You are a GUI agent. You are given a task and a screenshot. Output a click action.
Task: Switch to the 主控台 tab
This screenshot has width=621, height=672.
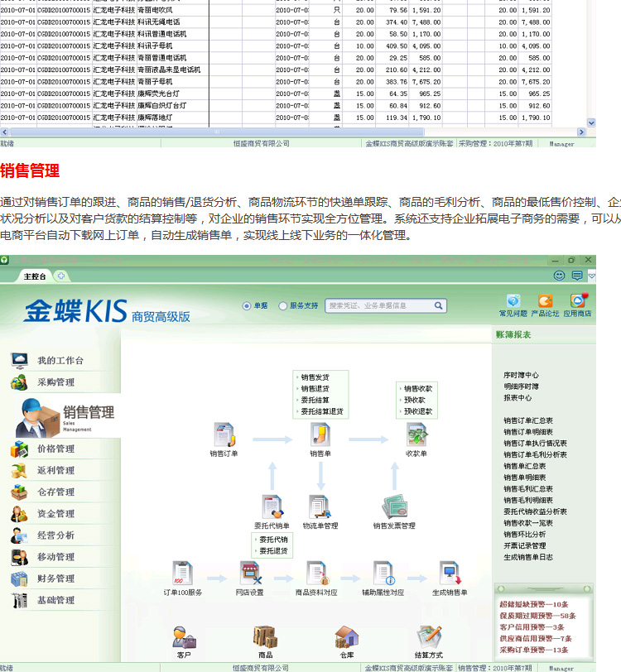pos(35,276)
